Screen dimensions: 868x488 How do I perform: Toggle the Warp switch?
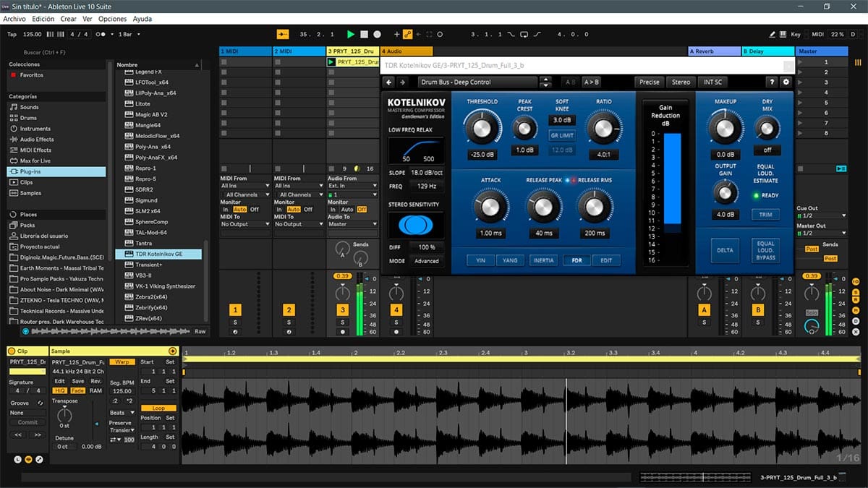(122, 361)
